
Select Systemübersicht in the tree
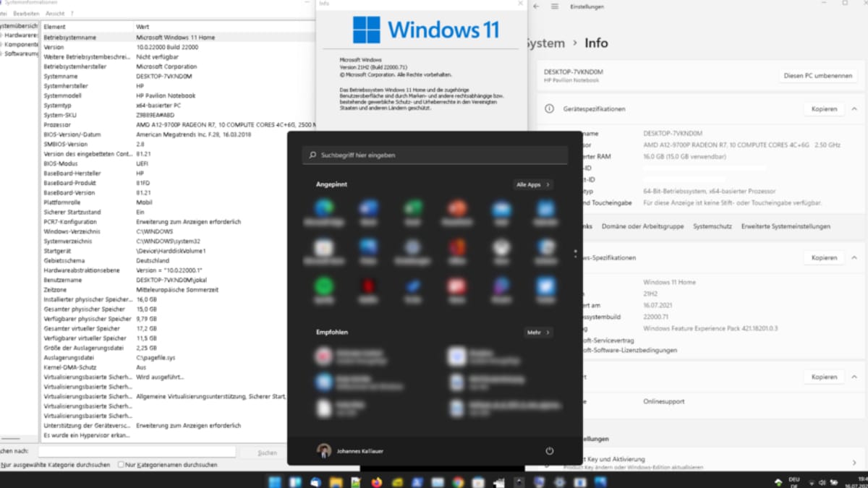click(x=19, y=25)
